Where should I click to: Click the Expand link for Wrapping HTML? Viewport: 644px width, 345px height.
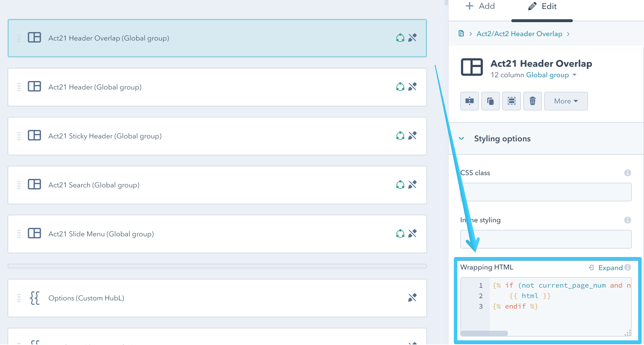610,267
